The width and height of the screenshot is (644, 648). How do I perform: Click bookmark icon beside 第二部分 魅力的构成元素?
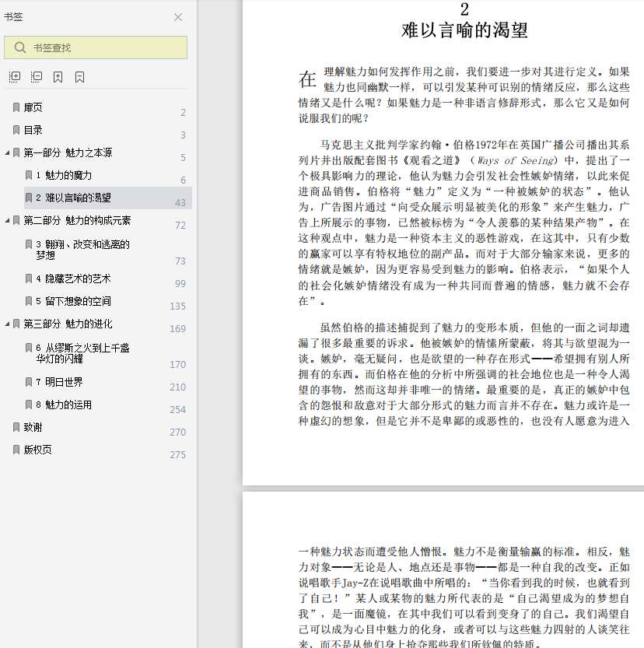tap(16, 221)
